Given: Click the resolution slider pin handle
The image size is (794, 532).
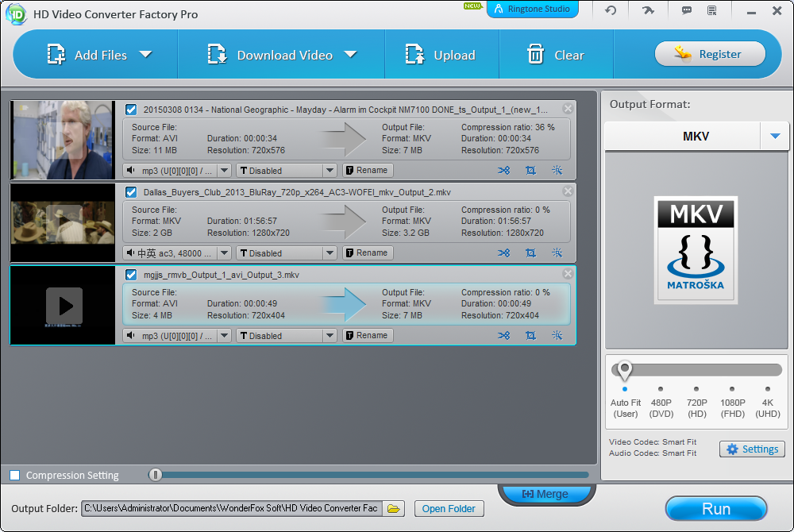Looking at the screenshot, I should 625,370.
